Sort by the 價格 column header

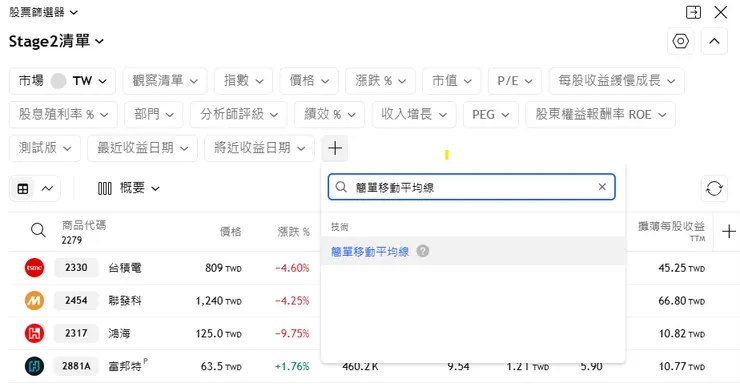(231, 231)
